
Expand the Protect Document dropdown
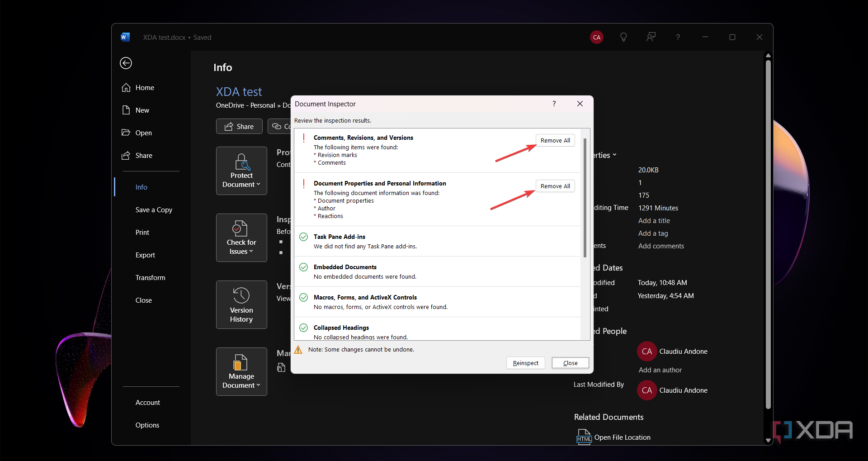click(241, 171)
